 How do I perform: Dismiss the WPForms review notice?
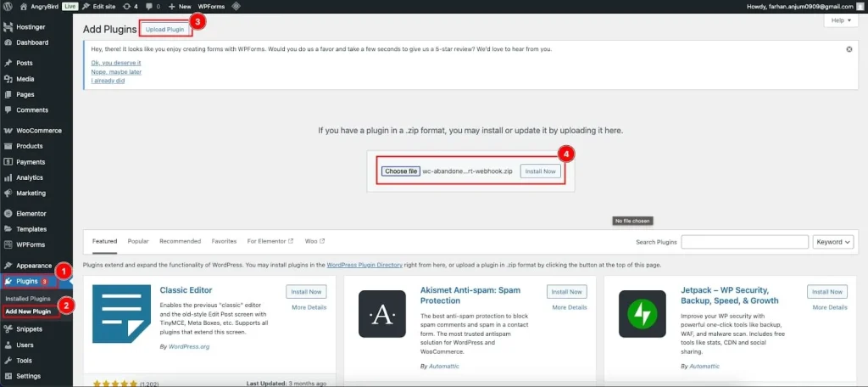click(x=849, y=49)
